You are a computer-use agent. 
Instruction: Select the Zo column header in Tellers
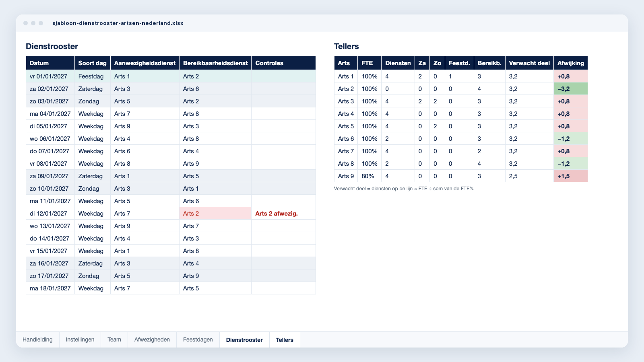pyautogui.click(x=437, y=63)
